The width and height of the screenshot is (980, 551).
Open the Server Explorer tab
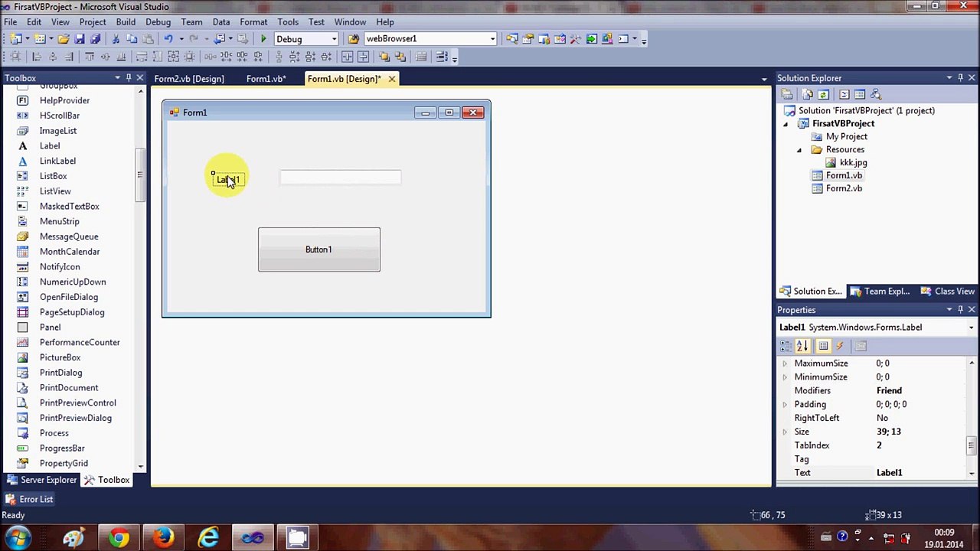tap(41, 480)
